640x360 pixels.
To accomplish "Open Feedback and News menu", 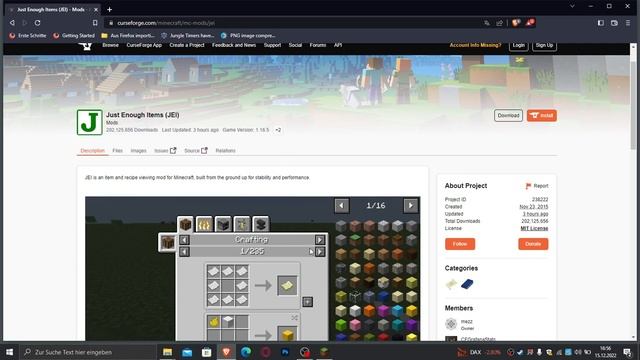I will click(x=234, y=45).
